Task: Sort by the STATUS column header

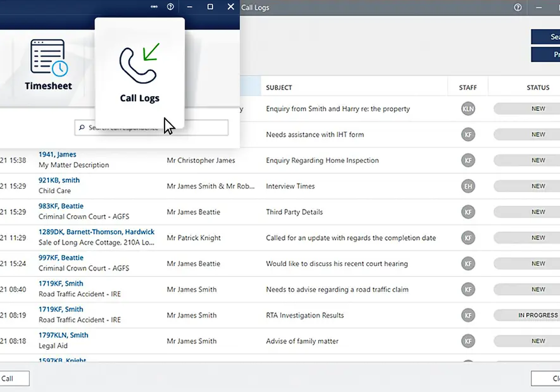Action: pos(538,88)
